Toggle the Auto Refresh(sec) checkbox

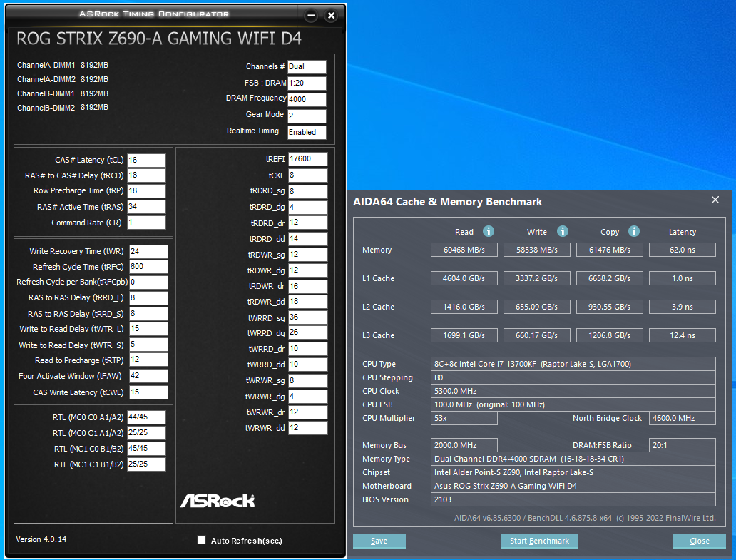[x=201, y=540]
